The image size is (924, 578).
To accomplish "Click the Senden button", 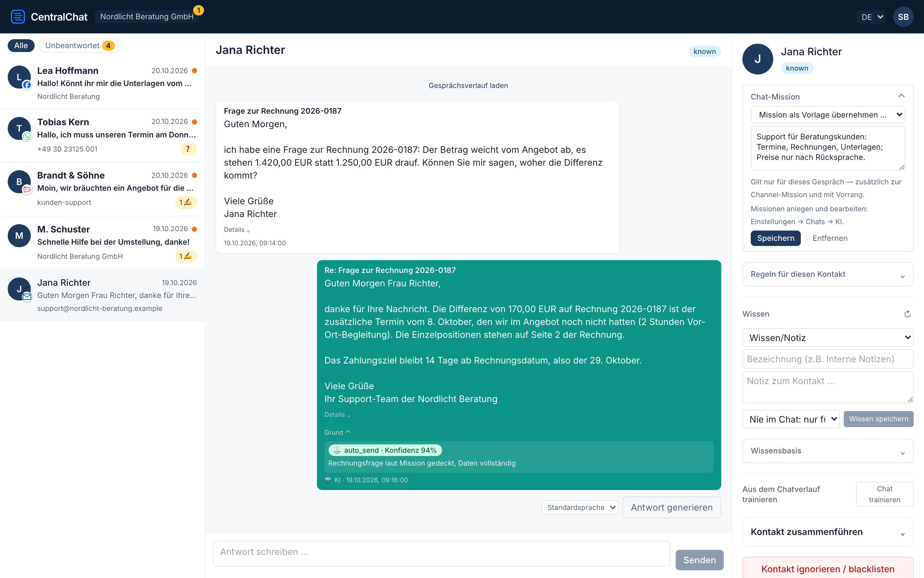I will tap(699, 560).
